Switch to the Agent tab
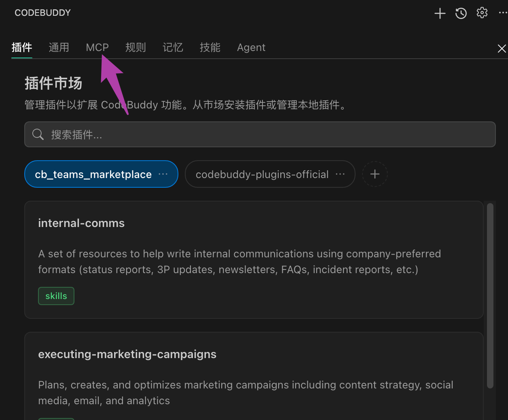The height and width of the screenshot is (420, 508). [x=251, y=48]
